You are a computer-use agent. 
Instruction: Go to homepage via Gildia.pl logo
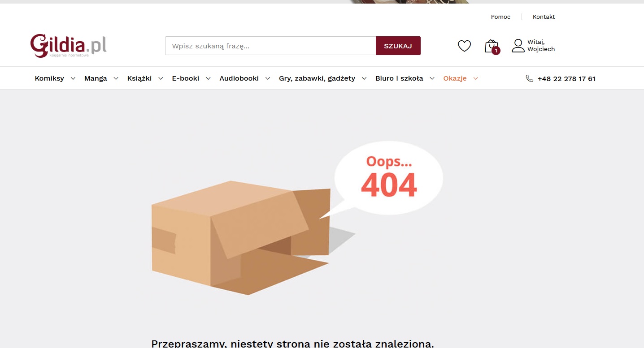pos(68,46)
